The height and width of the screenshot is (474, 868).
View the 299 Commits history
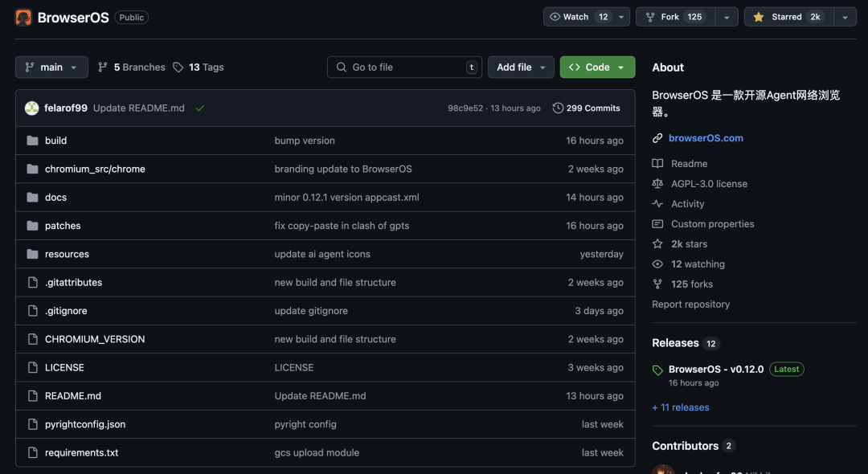pyautogui.click(x=586, y=108)
